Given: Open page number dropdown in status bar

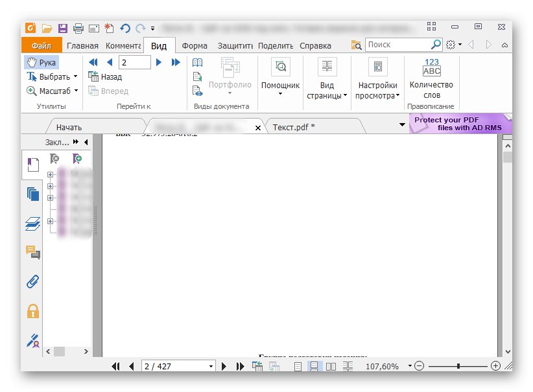Looking at the screenshot, I should point(211,366).
